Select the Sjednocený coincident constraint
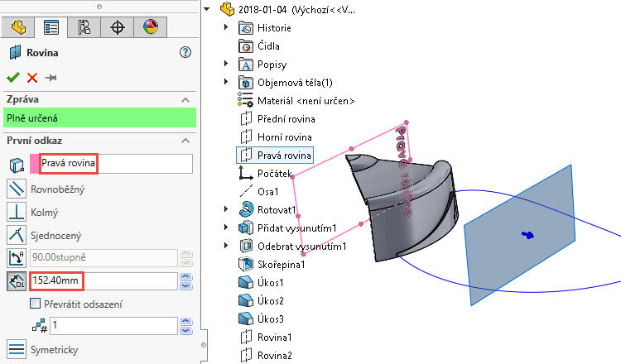Screen dimensions: 621x364 pyautogui.click(x=17, y=235)
